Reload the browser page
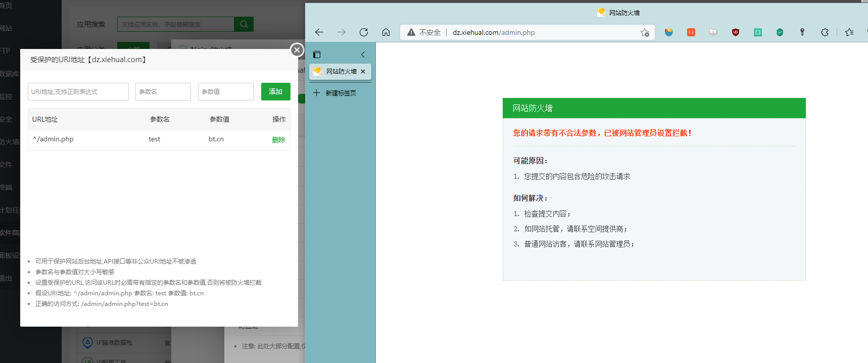This screenshot has height=363, width=868. [364, 32]
